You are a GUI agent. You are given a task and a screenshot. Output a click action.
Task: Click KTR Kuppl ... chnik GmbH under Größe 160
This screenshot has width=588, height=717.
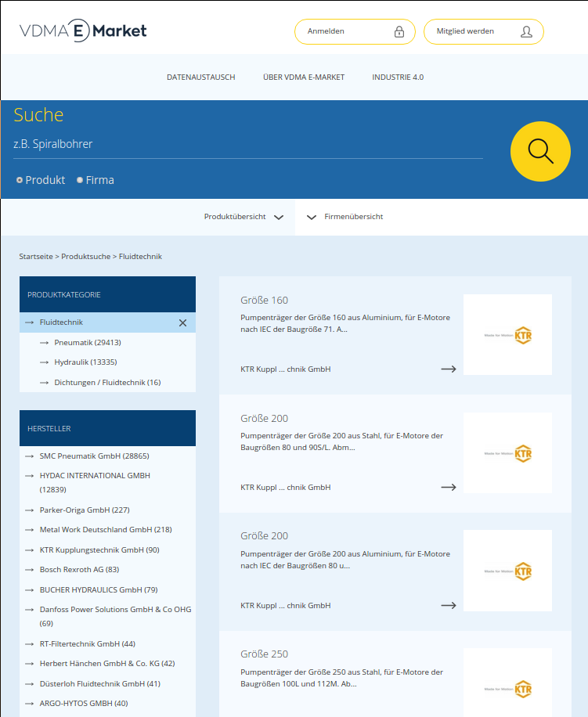tap(285, 369)
